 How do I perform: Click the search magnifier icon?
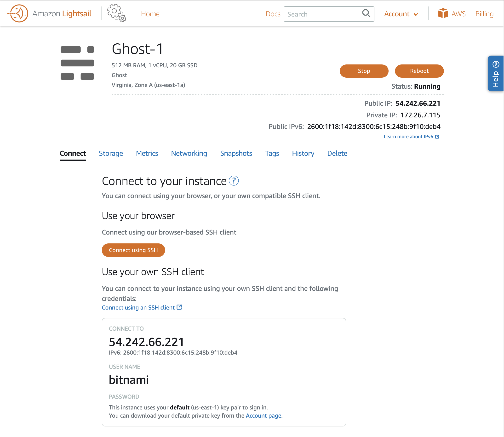click(366, 14)
